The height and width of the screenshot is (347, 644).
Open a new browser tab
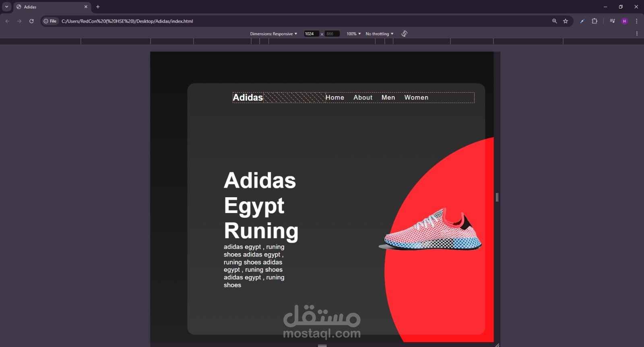98,7
